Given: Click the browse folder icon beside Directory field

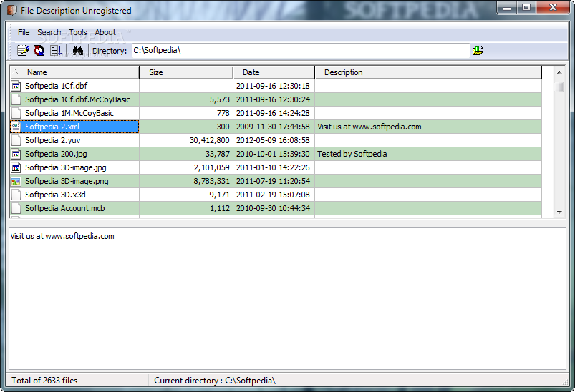Looking at the screenshot, I should tap(478, 50).
